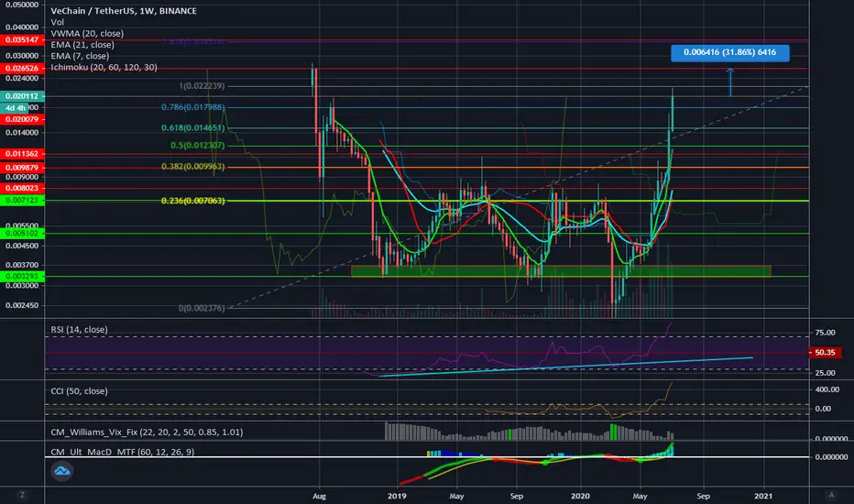Image resolution: width=854 pixels, height=504 pixels.
Task: Select the 2019 label on the time axis
Action: pyautogui.click(x=397, y=496)
